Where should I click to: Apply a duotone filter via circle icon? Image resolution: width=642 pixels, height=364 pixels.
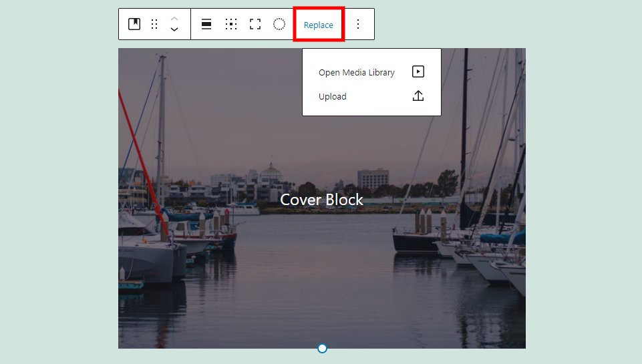pyautogui.click(x=279, y=24)
